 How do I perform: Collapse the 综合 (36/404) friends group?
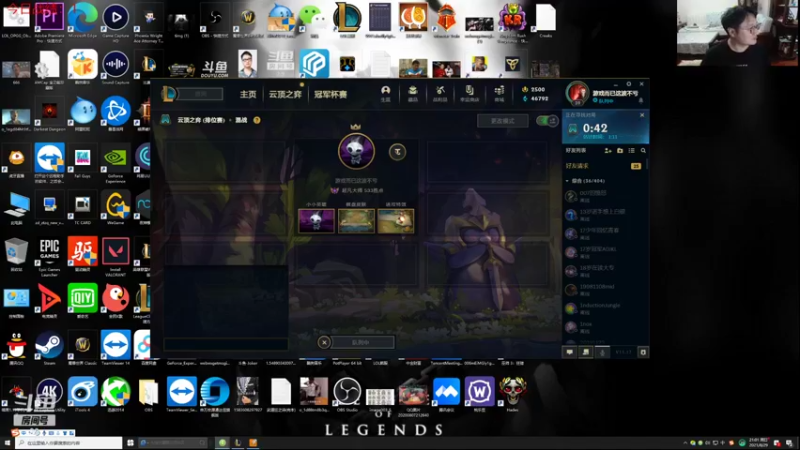(x=604, y=181)
